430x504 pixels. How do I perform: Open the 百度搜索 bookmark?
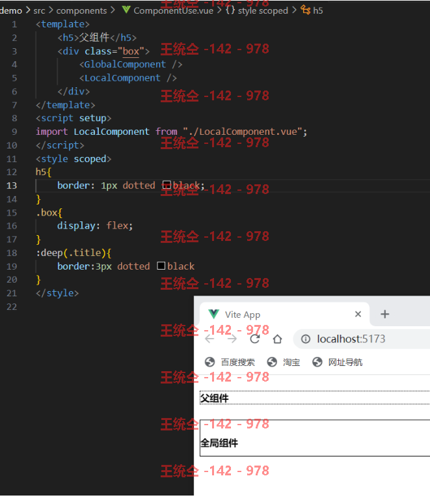[x=230, y=362]
